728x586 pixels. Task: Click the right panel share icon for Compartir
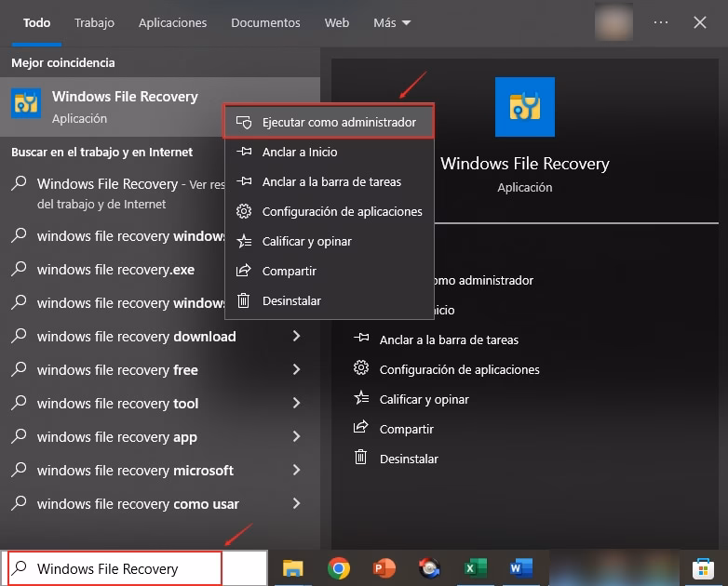point(361,427)
